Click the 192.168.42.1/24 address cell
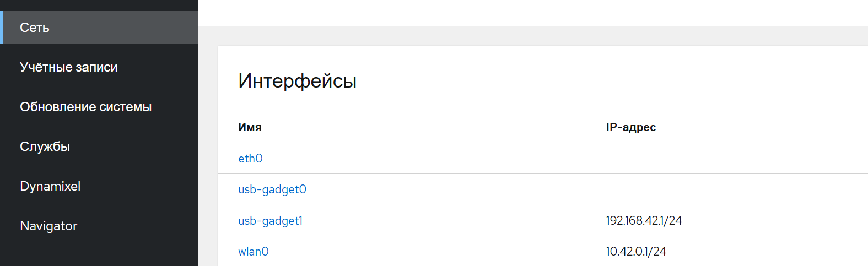 tap(644, 221)
